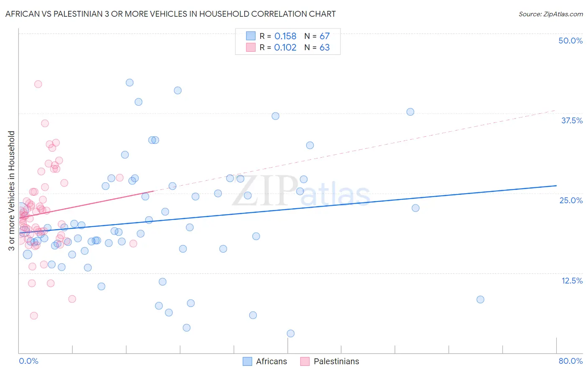Viewport: 588px width, 373px height.
Task: Open the Source: ZipAtlas.com link
Action: 551,14
